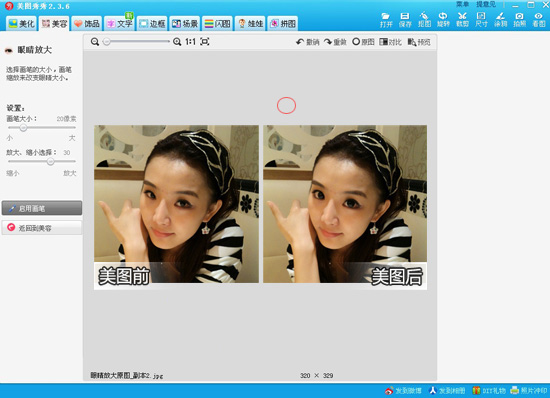The height and width of the screenshot is (398, 550).
Task: Click the 美图前 before photo
Action: click(176, 207)
